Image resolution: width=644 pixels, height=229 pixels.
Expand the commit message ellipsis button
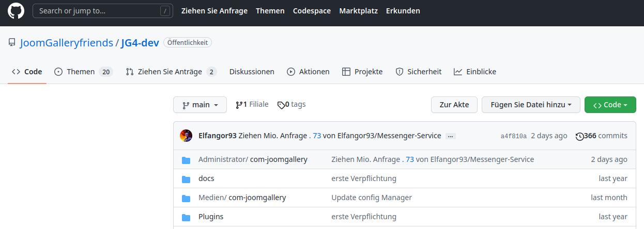coord(450,136)
